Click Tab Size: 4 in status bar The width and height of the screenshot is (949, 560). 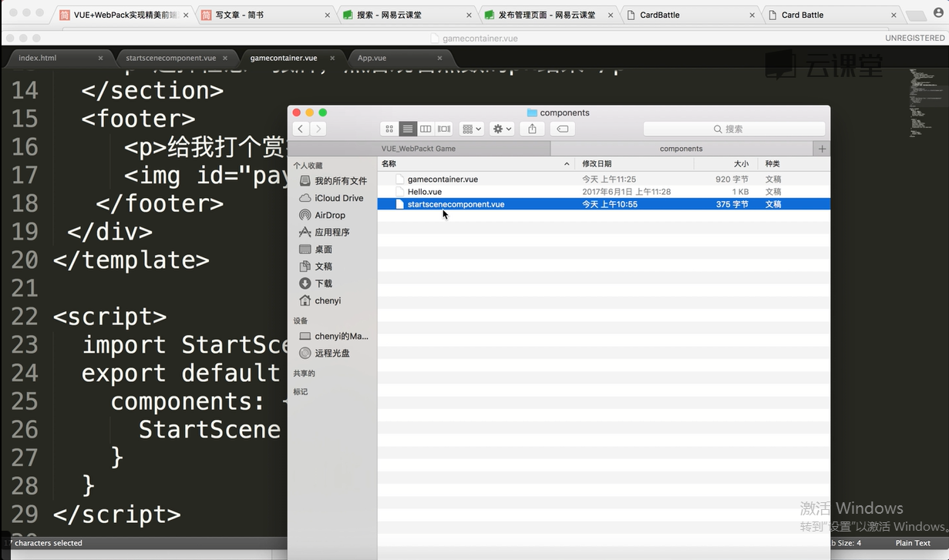click(846, 543)
